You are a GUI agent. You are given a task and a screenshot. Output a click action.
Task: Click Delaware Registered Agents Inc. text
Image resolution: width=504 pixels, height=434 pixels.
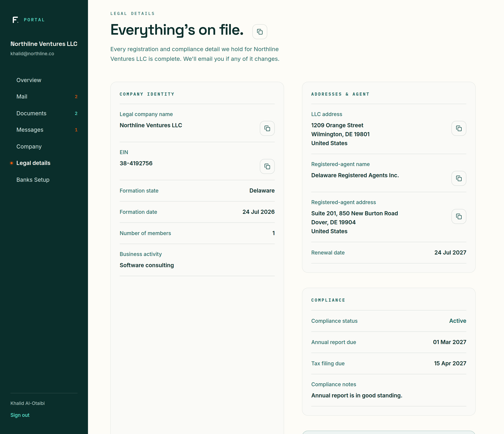(355, 175)
